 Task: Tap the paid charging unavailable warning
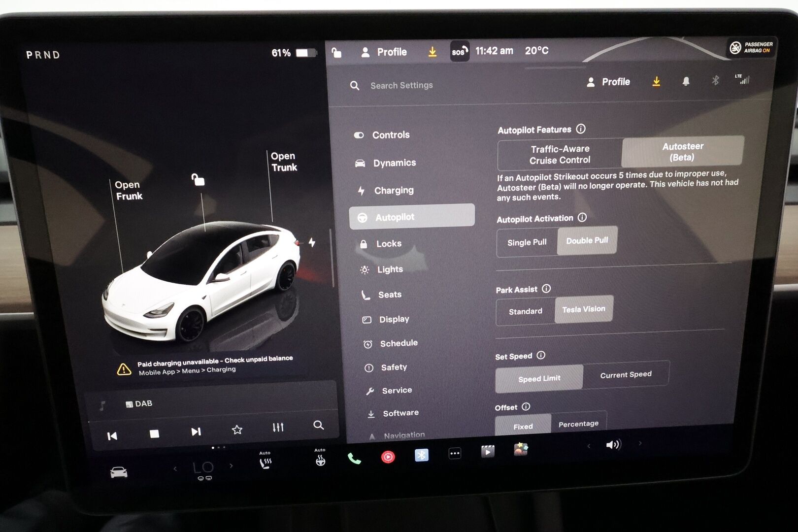(x=205, y=366)
